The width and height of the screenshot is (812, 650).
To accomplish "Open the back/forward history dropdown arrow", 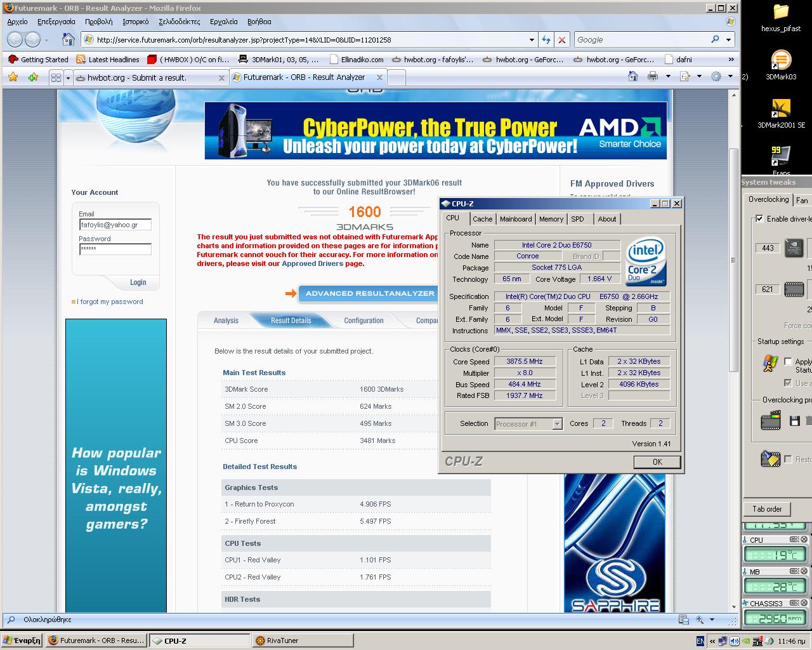I will [46, 40].
